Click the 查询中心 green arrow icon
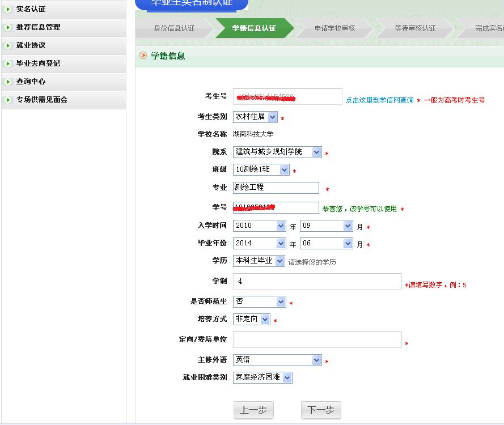 pos(6,81)
